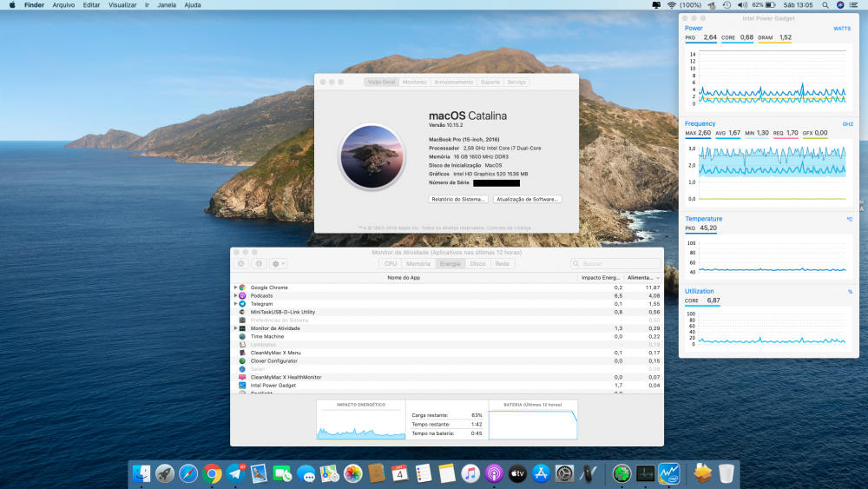Click the Contrato de Licença link
The height and width of the screenshot is (489, 868).
(509, 228)
